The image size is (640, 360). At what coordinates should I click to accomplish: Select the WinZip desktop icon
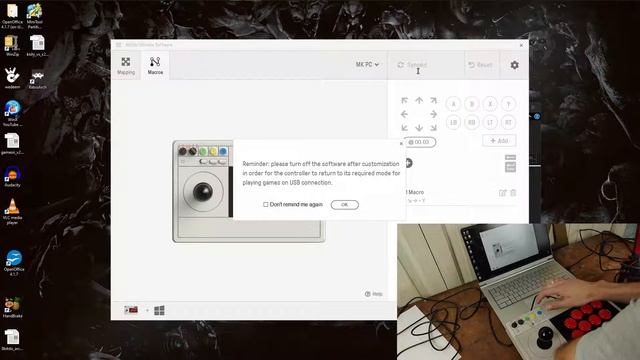click(12, 46)
